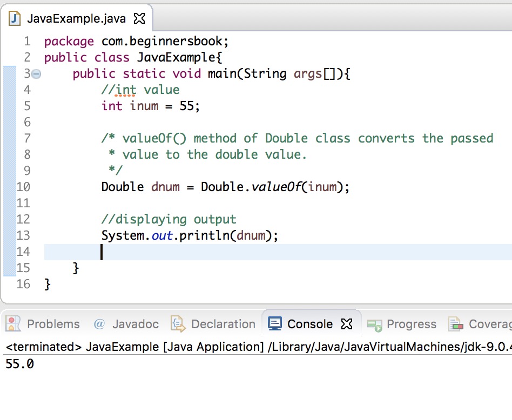Screen dimensions: 512x420
Task: Click the Java file icon on editor tab
Action: click(15, 18)
